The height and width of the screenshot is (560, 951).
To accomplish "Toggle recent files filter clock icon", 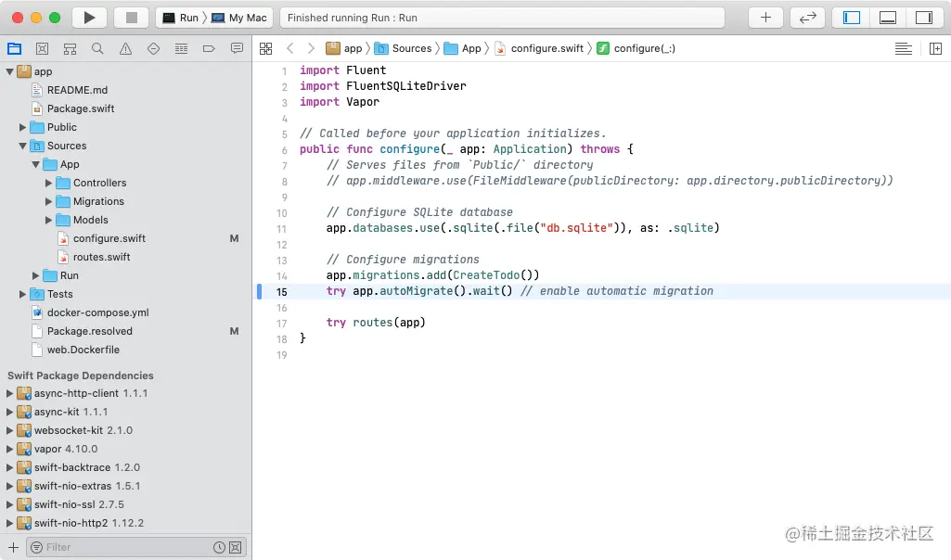I will (220, 547).
